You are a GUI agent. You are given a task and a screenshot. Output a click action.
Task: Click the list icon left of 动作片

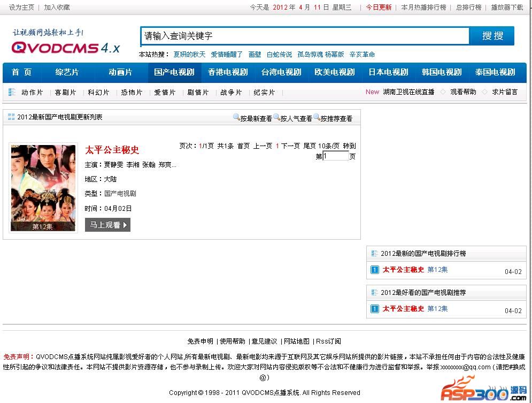click(12, 92)
